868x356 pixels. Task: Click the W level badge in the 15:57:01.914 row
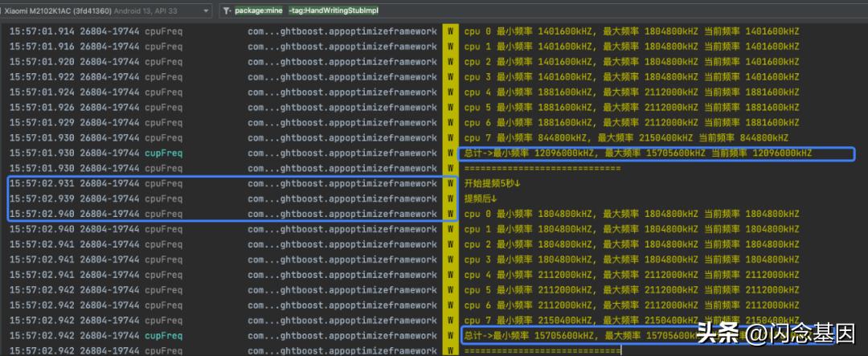click(x=450, y=31)
